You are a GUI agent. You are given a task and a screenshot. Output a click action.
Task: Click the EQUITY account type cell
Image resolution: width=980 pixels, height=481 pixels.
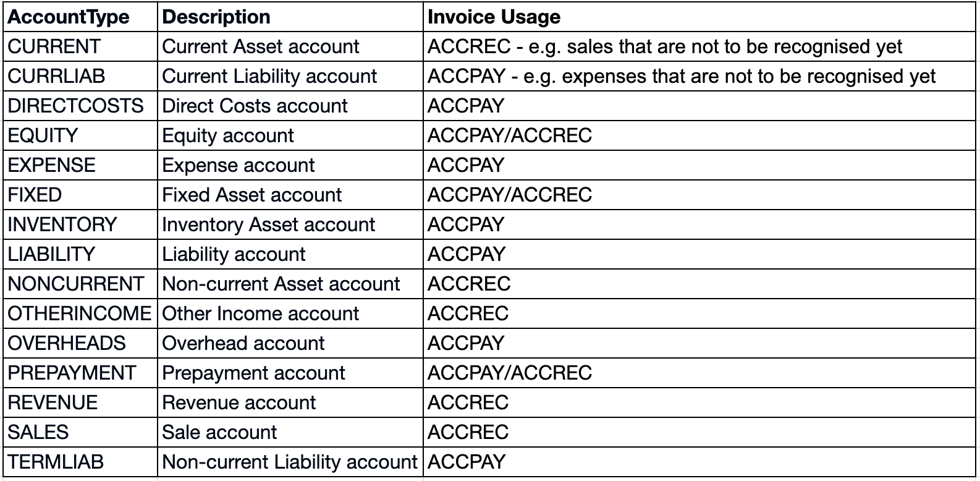tap(43, 135)
